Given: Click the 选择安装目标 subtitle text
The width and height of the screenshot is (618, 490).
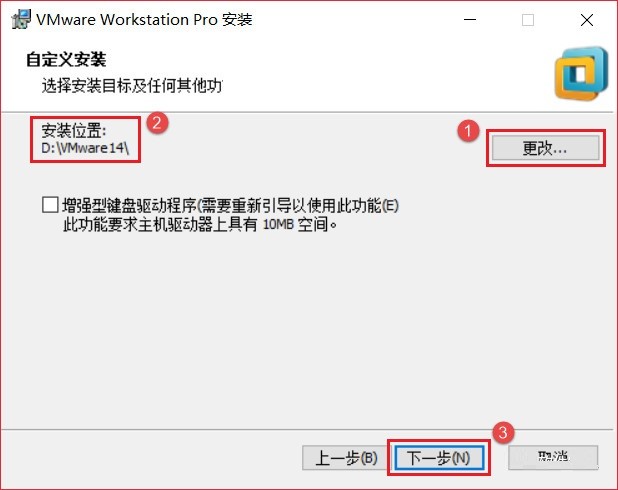Looking at the screenshot, I should click(132, 85).
